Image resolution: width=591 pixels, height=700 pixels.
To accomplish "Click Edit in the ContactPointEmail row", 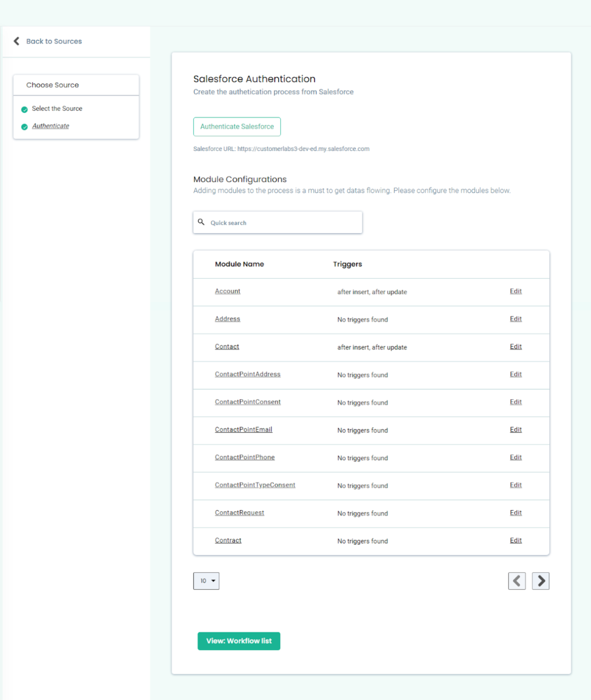I will (x=516, y=429).
